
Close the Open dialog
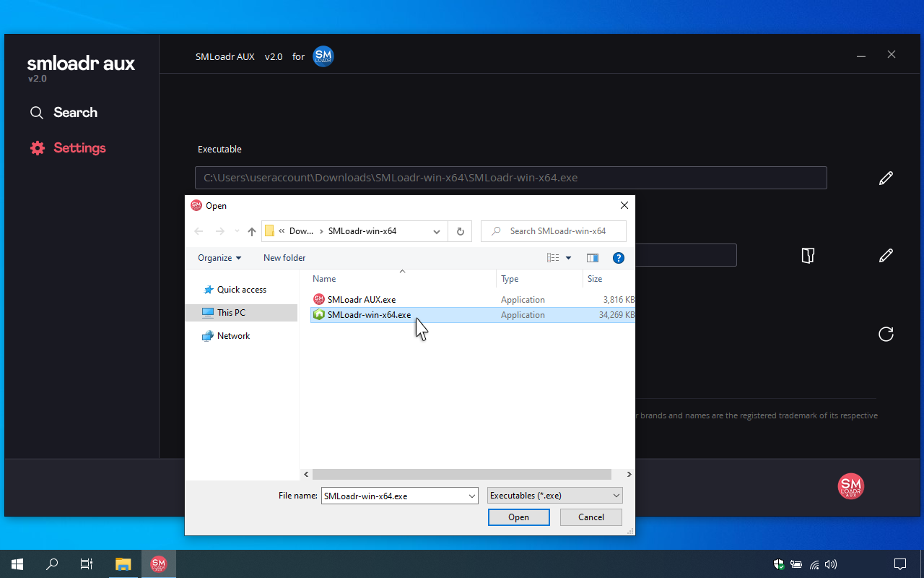(x=624, y=205)
